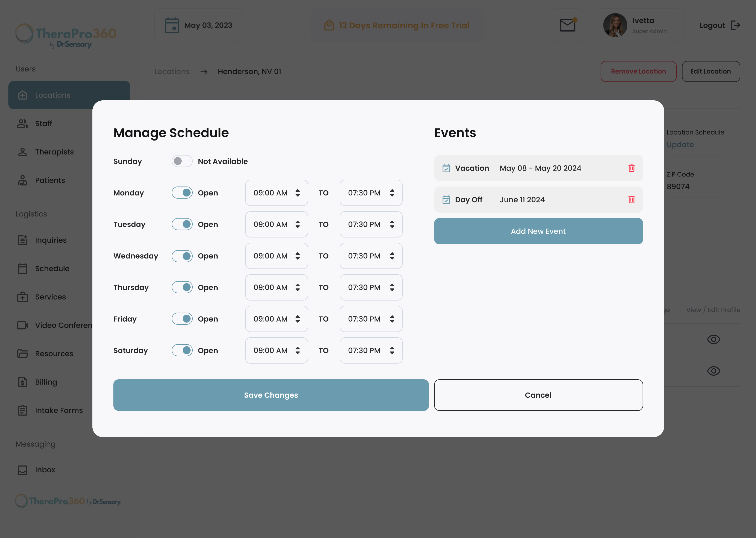Image resolution: width=756 pixels, height=538 pixels.
Task: Toggle Wednesday open switch off
Action: [182, 256]
